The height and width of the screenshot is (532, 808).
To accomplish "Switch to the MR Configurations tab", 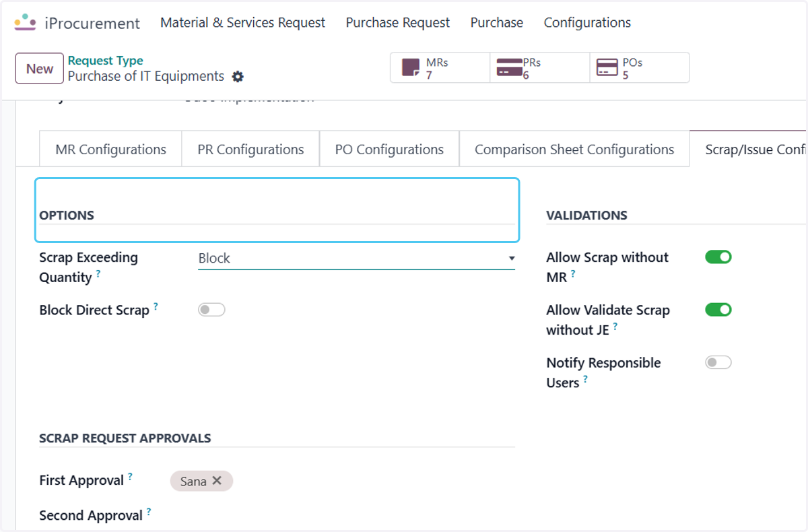I will click(110, 149).
